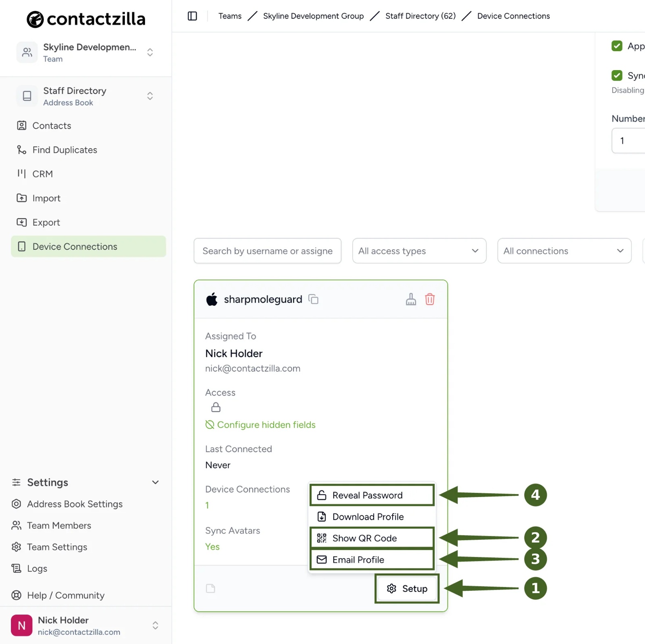Open the Export page
This screenshot has width=645, height=644.
pos(88,222)
